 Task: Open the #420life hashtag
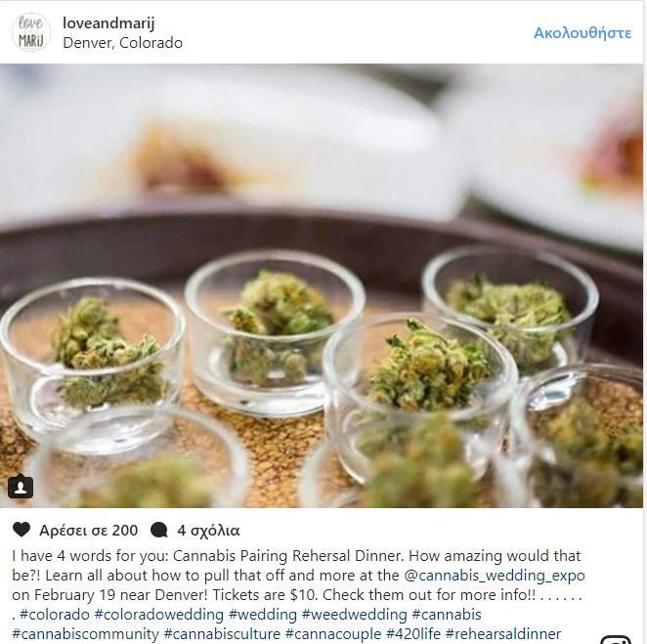coord(413,634)
